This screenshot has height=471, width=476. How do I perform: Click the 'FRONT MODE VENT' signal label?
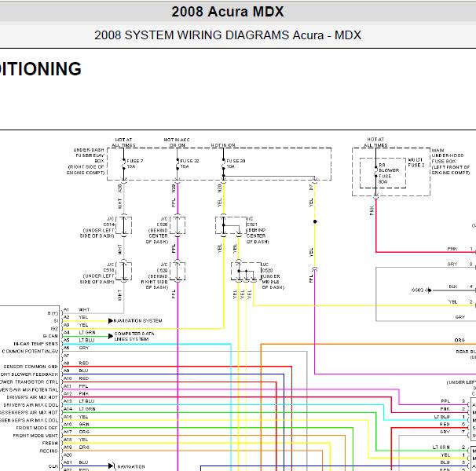[x=35, y=436]
